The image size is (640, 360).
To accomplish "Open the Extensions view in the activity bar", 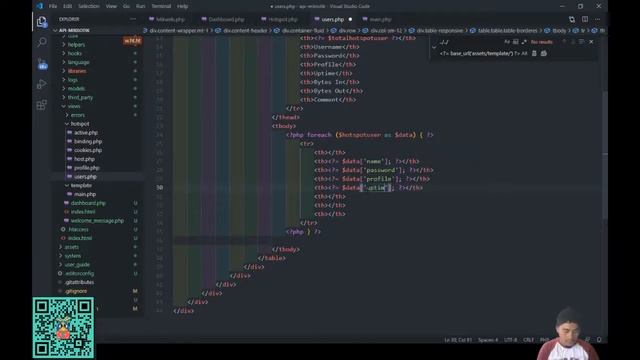I will pos(42,105).
